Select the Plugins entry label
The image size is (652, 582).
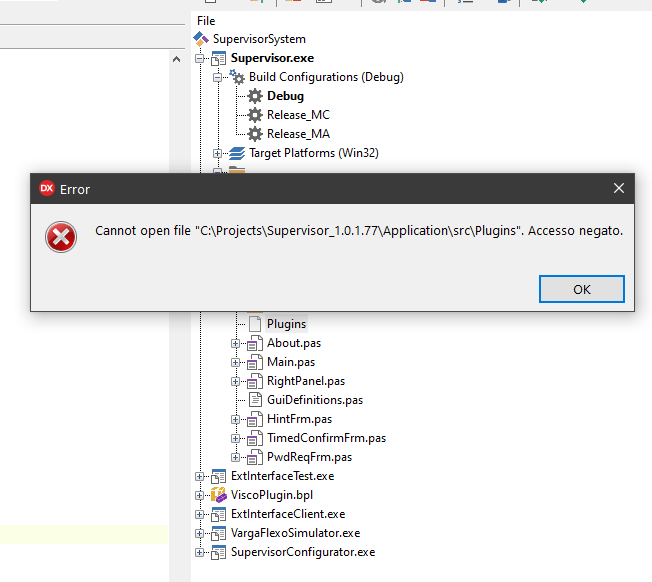286,324
